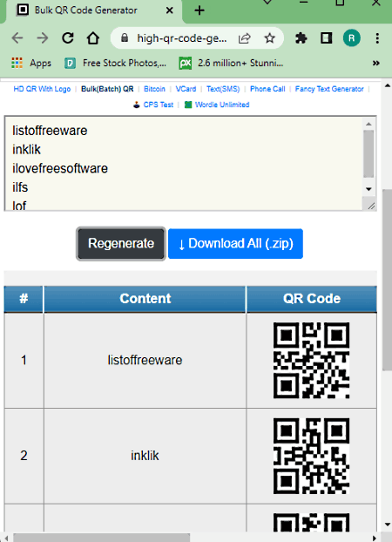Viewport: 392px width, 542px height.
Task: Open the browser home page
Action: (92, 38)
